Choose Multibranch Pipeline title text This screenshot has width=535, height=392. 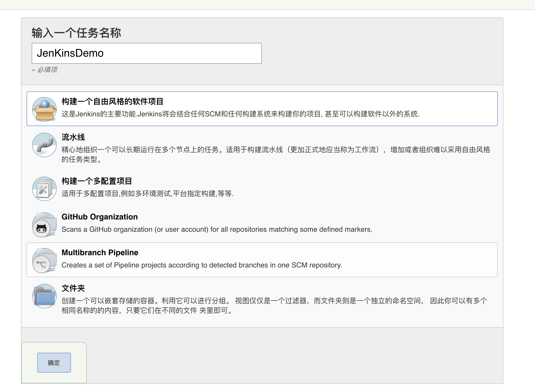click(100, 253)
